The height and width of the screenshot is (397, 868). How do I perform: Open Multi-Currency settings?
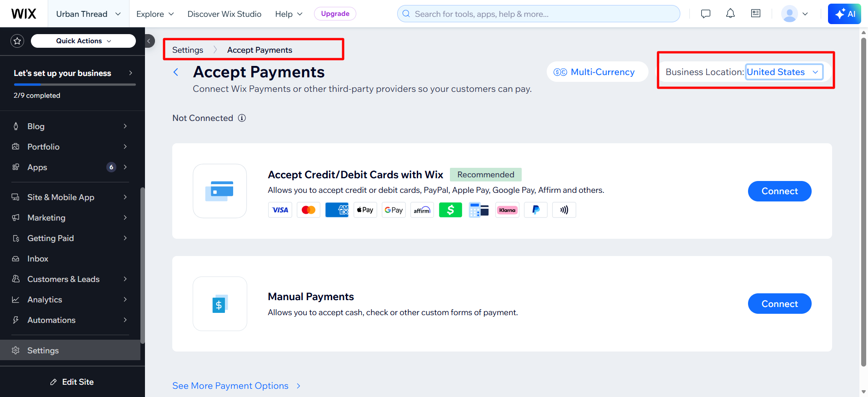click(597, 72)
